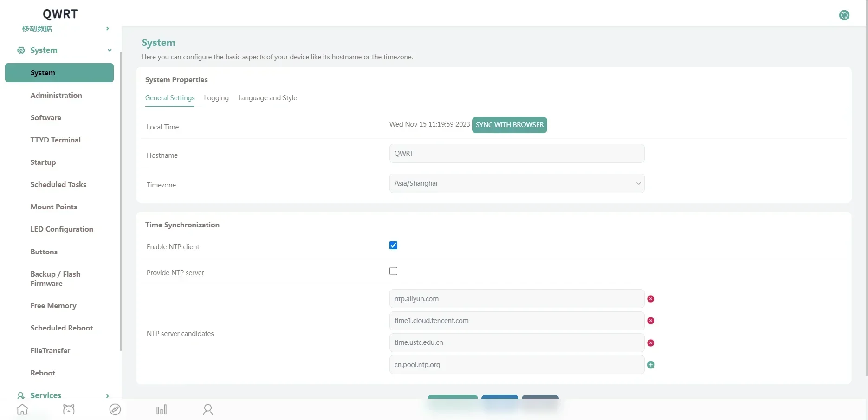
Task: Click the Hostname input field
Action: pyautogui.click(x=517, y=154)
